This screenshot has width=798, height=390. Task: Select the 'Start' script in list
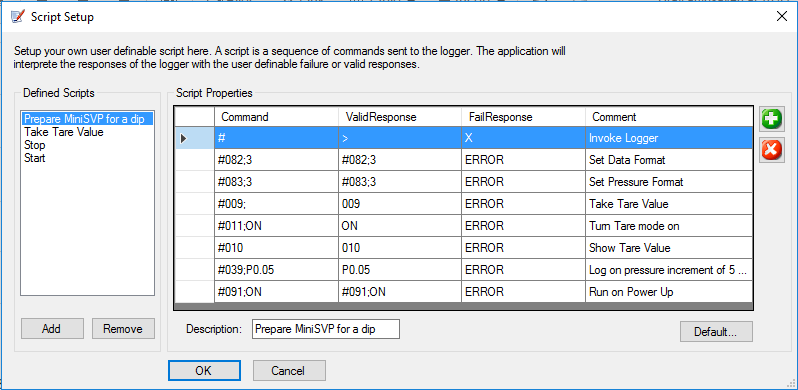click(x=35, y=158)
